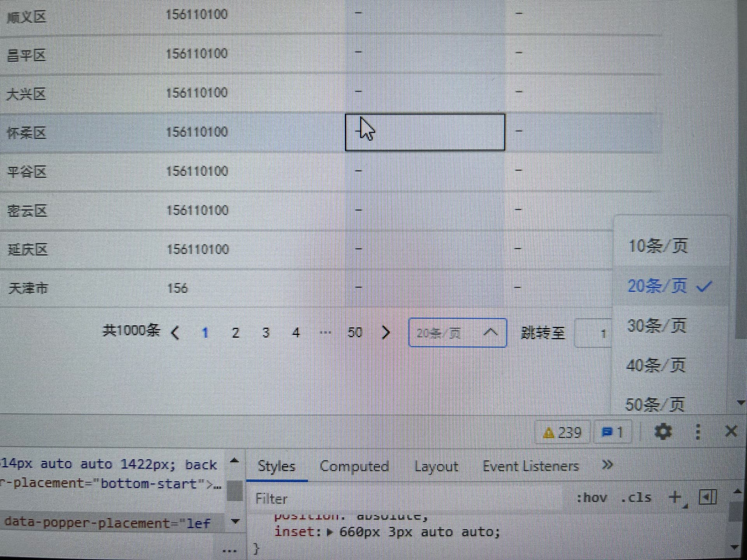Viewport: 747px width, 560px height.
Task: Switch to the Computed tab
Action: (354, 466)
